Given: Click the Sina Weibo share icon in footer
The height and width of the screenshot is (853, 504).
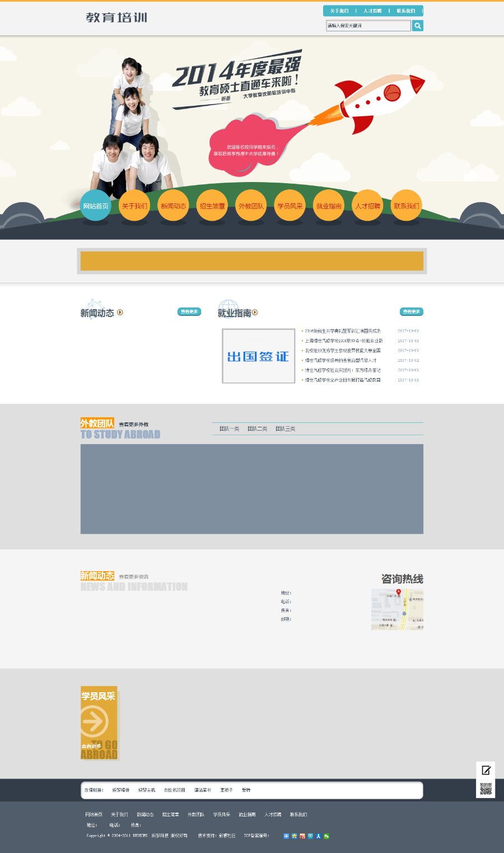Looking at the screenshot, I should pyautogui.click(x=302, y=836).
